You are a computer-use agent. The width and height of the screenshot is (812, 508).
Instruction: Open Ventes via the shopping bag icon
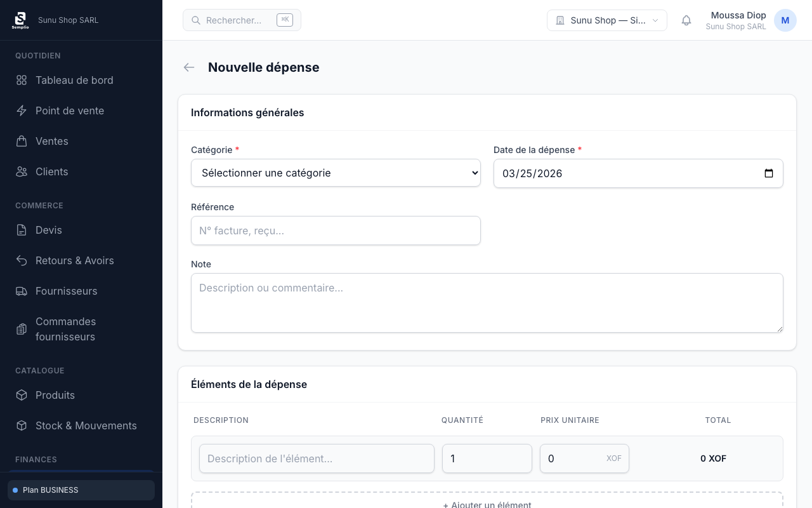click(22, 141)
